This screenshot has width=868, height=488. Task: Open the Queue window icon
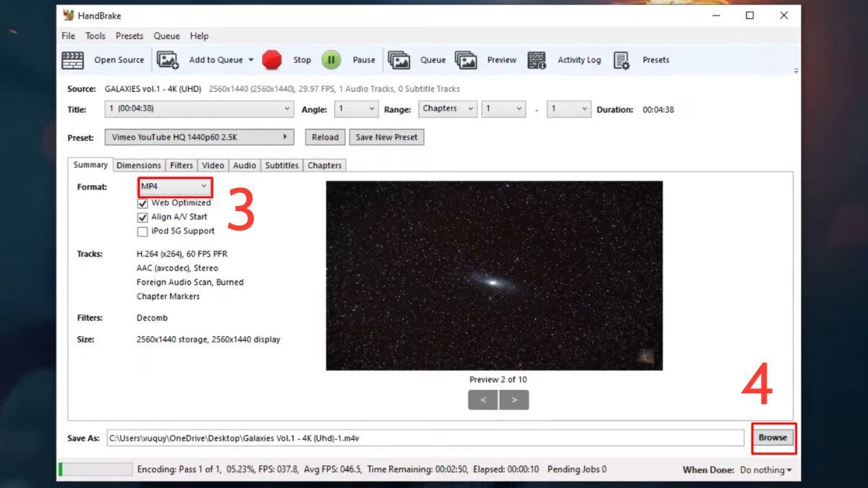pyautogui.click(x=399, y=61)
